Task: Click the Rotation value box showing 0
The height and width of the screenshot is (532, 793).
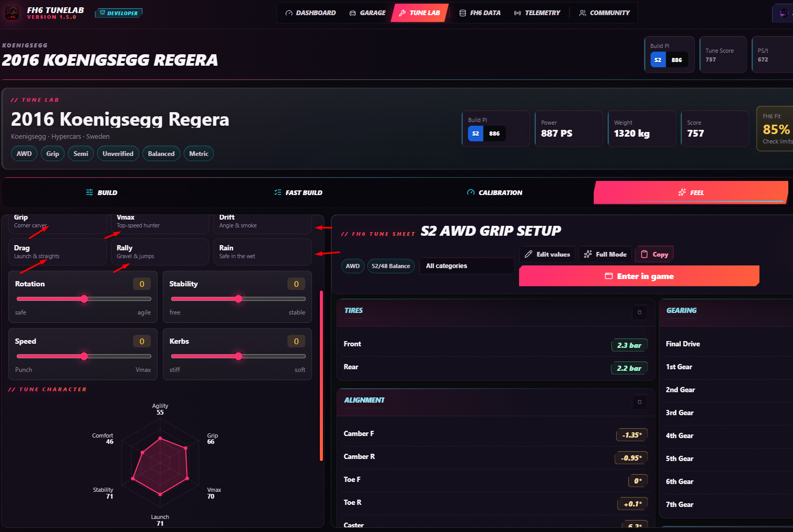Action: (x=142, y=284)
